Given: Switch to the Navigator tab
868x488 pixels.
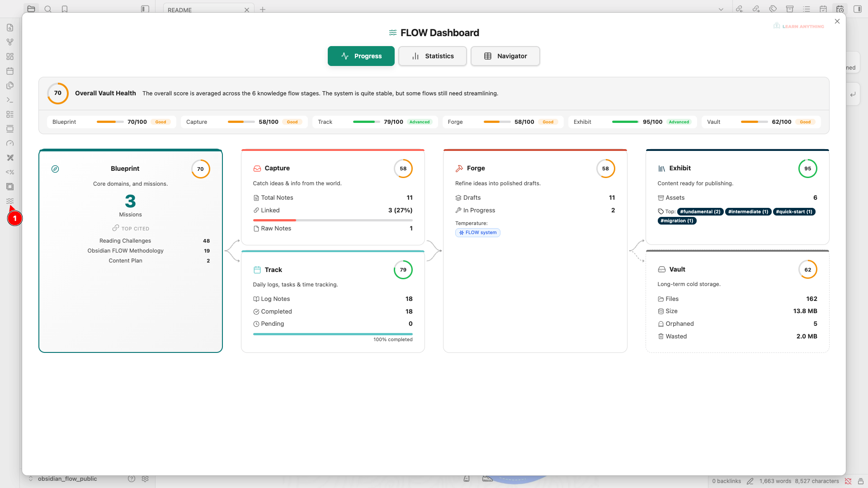Looking at the screenshot, I should [x=505, y=56].
